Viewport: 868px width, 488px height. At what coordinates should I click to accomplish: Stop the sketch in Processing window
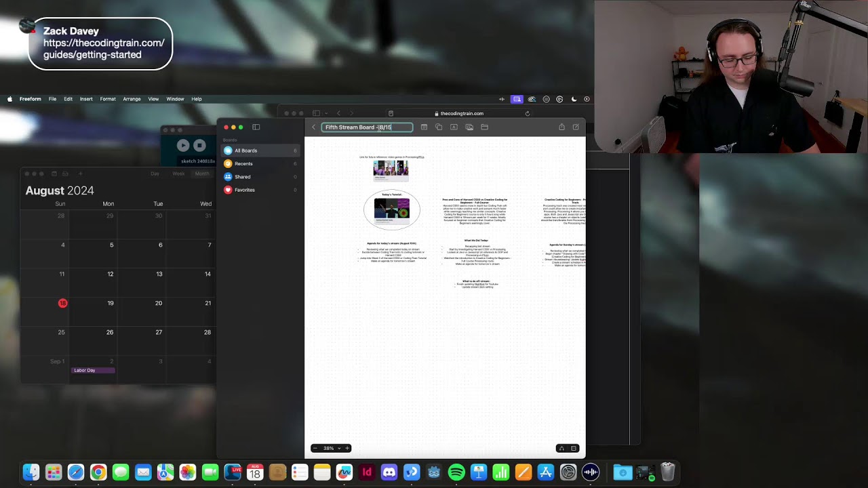[199, 145]
